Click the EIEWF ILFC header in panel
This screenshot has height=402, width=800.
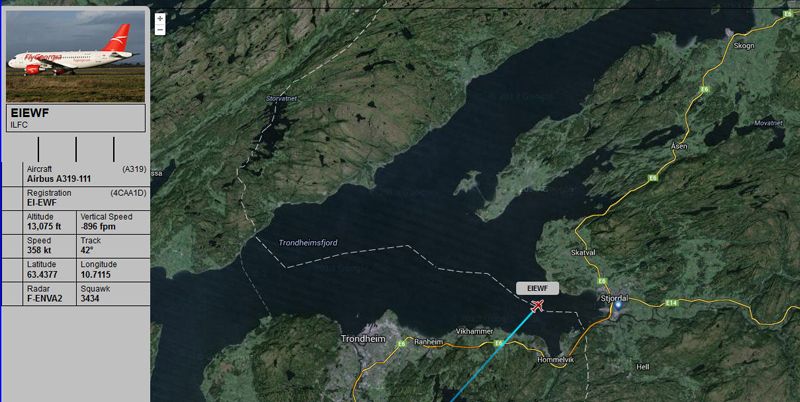click(x=76, y=118)
